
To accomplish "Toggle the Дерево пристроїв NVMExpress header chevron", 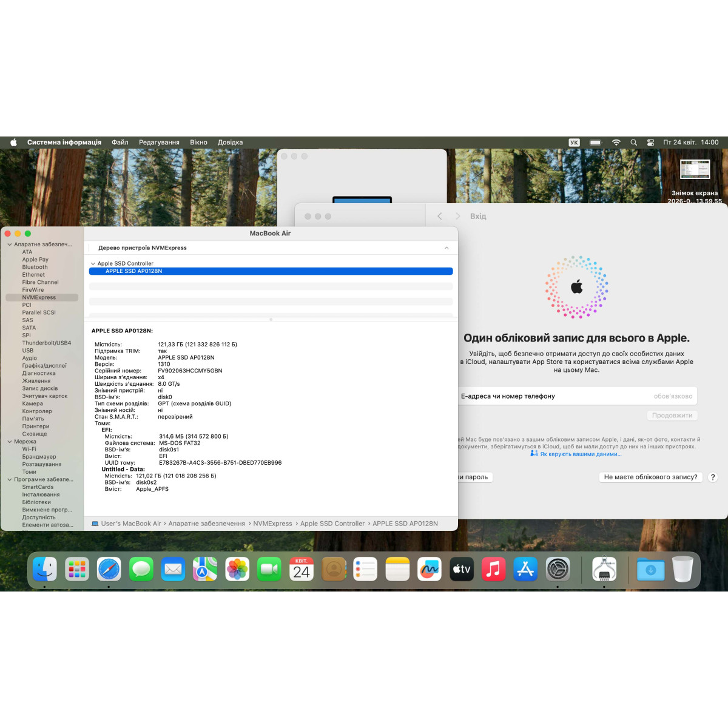I will (447, 248).
